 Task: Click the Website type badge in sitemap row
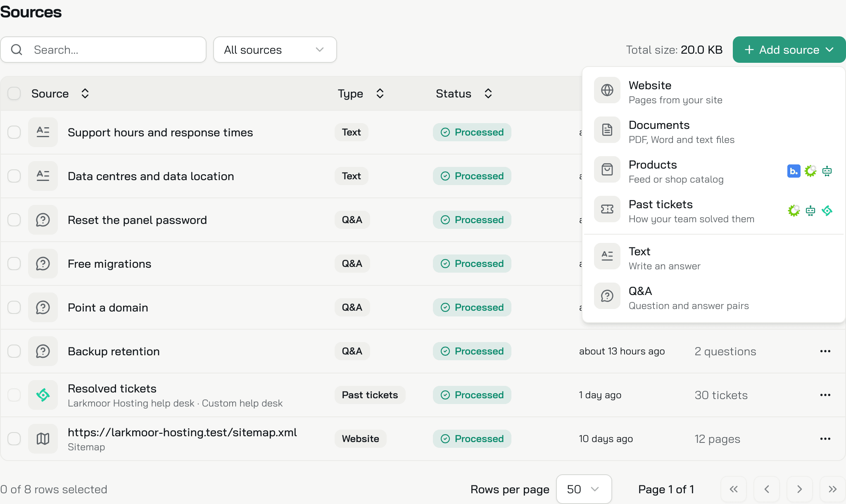click(360, 439)
